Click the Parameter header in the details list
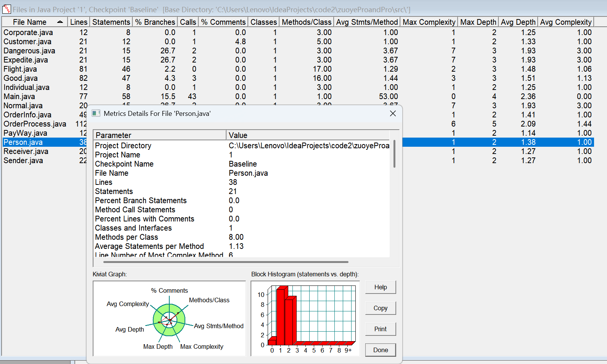This screenshot has height=364, width=607. pyautogui.click(x=160, y=135)
